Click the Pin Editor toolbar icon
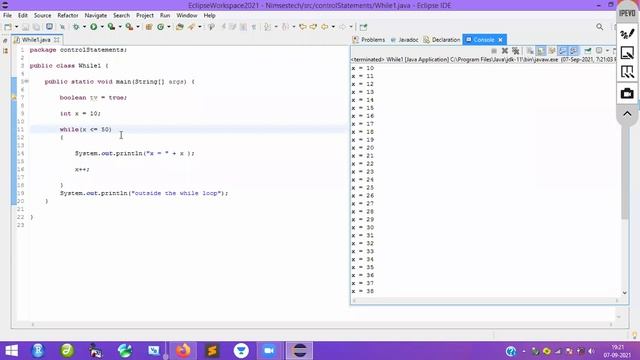Image resolution: width=640 pixels, height=360 pixels. [363, 27]
